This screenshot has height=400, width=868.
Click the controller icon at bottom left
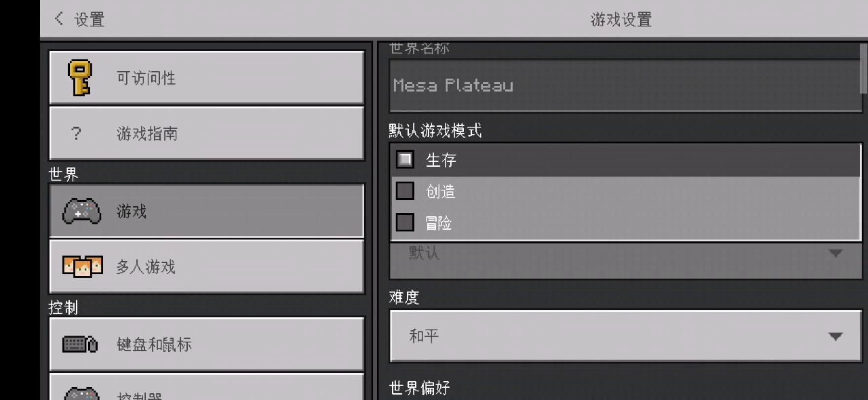(81, 393)
